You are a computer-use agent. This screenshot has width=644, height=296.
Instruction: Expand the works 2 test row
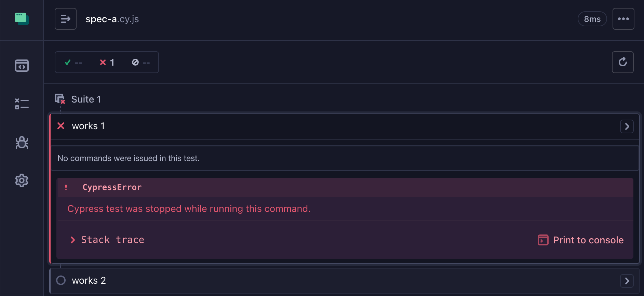345,281
